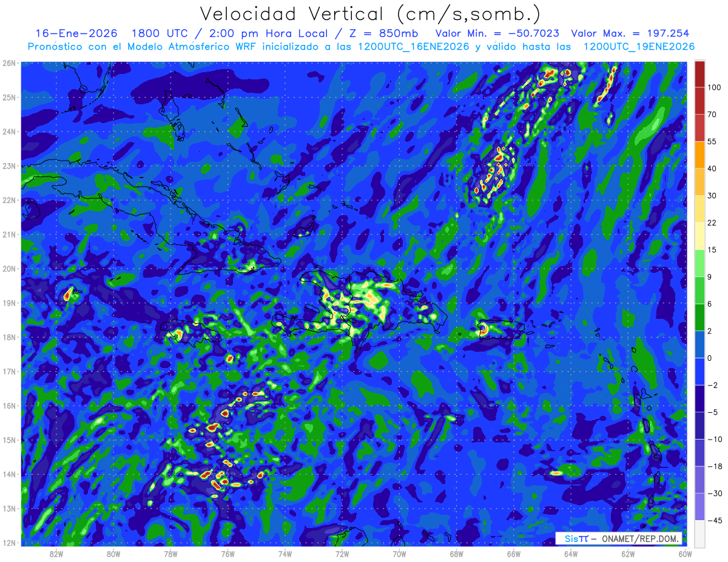Click the '25N' latitude label

9,97
